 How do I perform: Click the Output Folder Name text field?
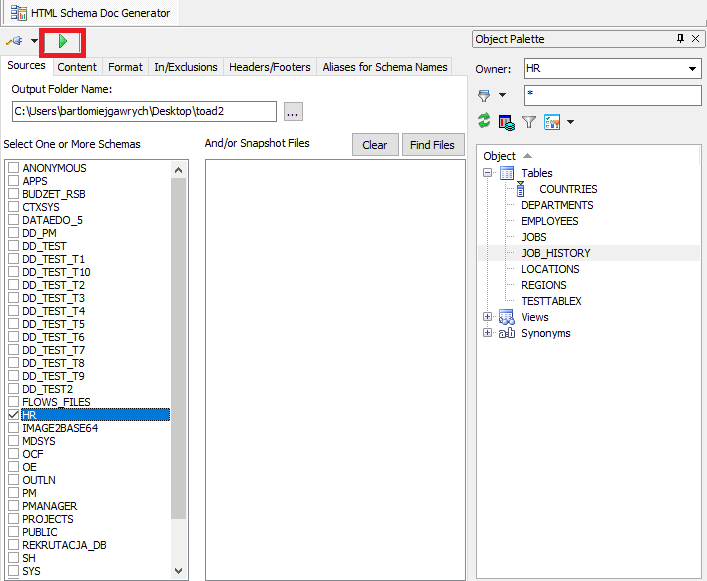143,111
